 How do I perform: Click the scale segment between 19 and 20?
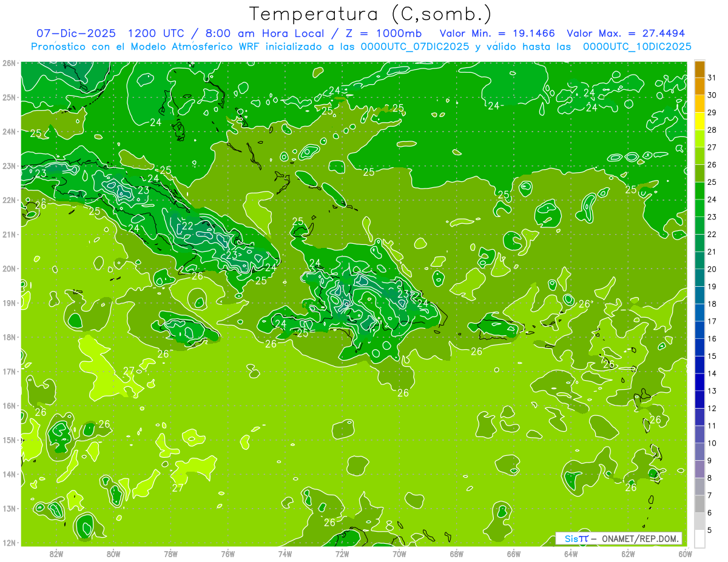coord(699,278)
